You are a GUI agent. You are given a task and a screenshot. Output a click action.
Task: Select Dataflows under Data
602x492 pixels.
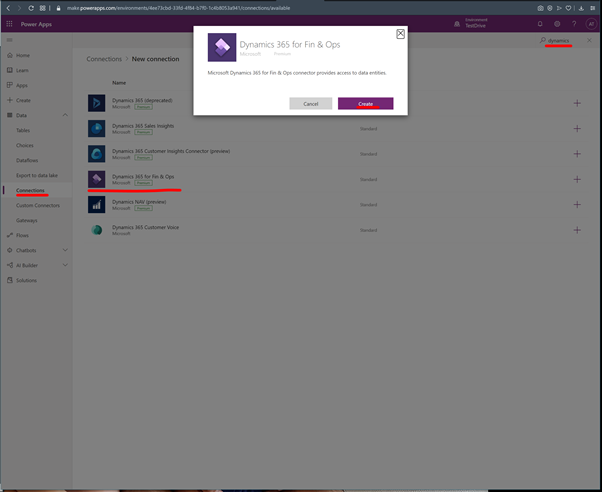27,160
